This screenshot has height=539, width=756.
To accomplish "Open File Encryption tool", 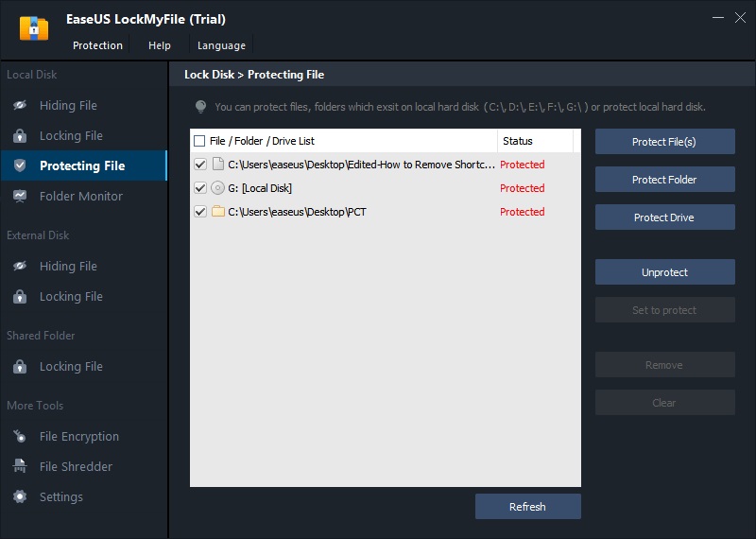I will (x=83, y=436).
